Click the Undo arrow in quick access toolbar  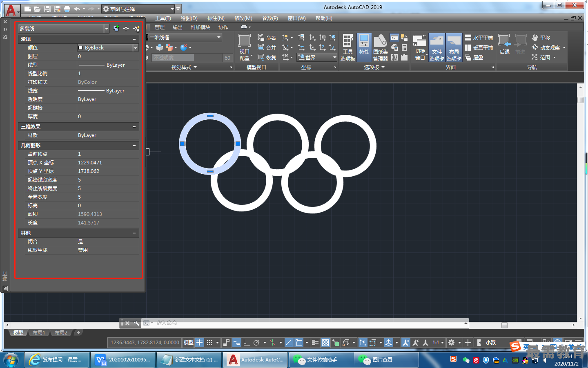[77, 9]
